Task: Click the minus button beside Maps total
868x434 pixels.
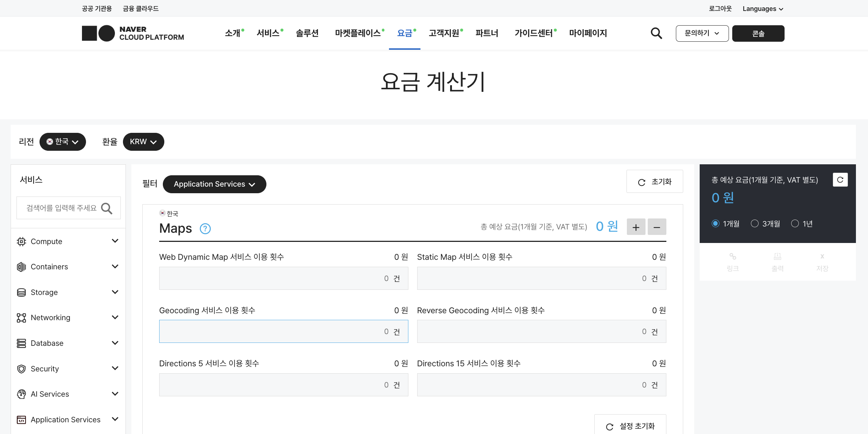Action: tap(656, 227)
